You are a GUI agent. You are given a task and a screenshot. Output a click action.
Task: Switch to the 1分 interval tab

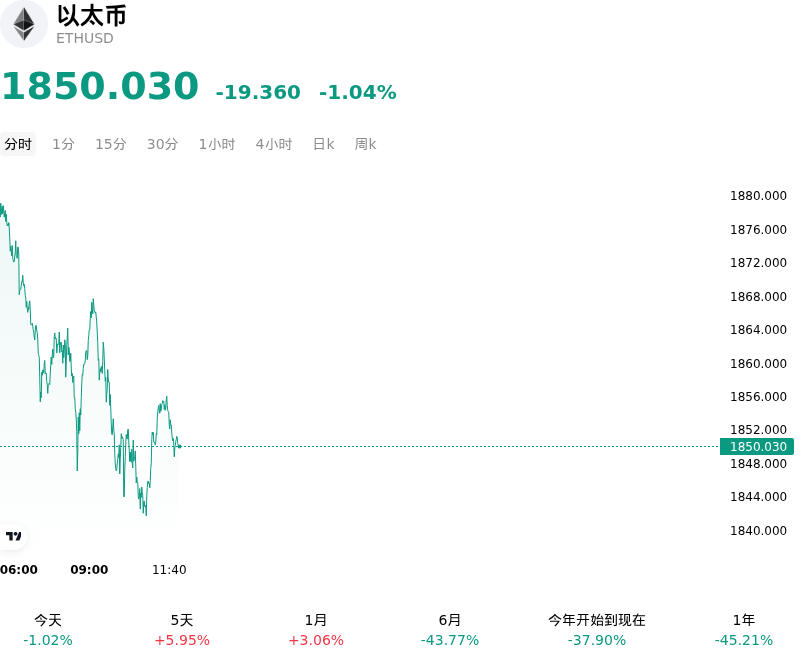[x=63, y=144]
